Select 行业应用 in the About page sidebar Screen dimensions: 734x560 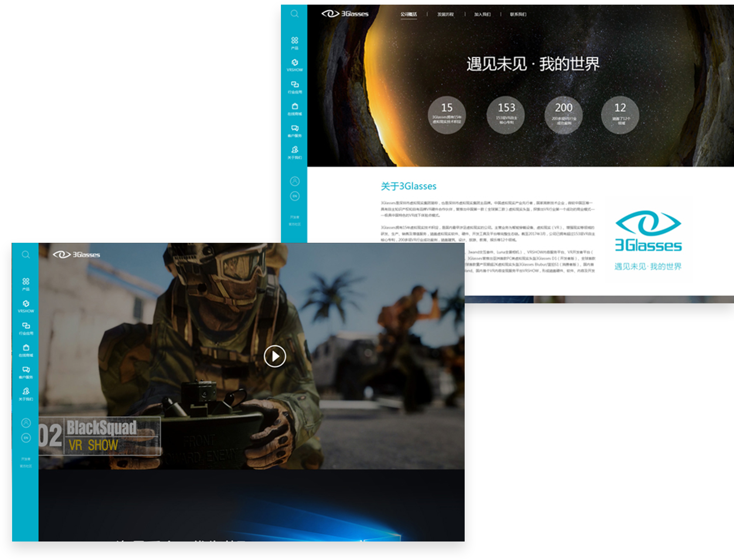tap(294, 87)
